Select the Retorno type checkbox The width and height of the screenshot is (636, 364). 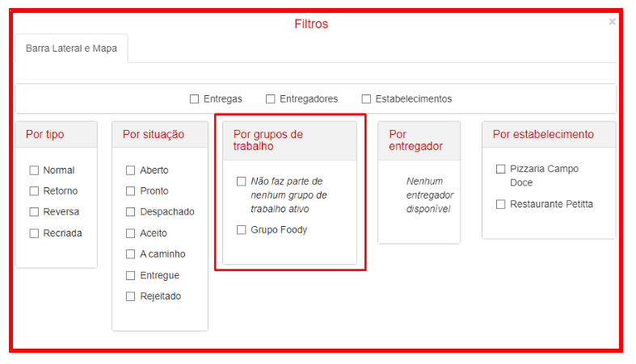(x=34, y=191)
